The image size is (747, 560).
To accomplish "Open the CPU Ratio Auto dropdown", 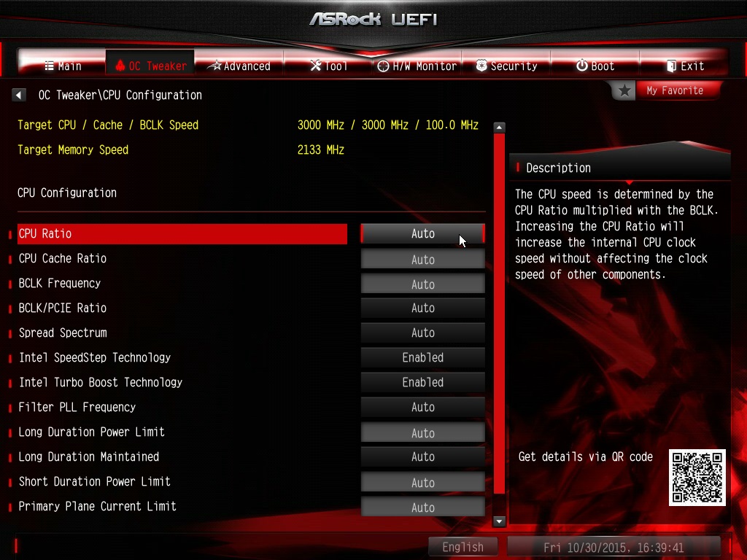I will click(422, 234).
